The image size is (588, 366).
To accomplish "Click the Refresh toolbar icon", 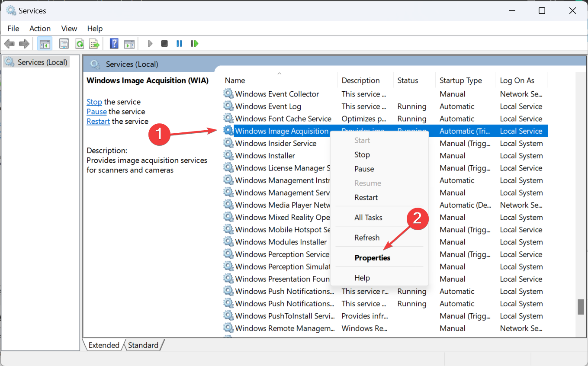I will tap(80, 43).
